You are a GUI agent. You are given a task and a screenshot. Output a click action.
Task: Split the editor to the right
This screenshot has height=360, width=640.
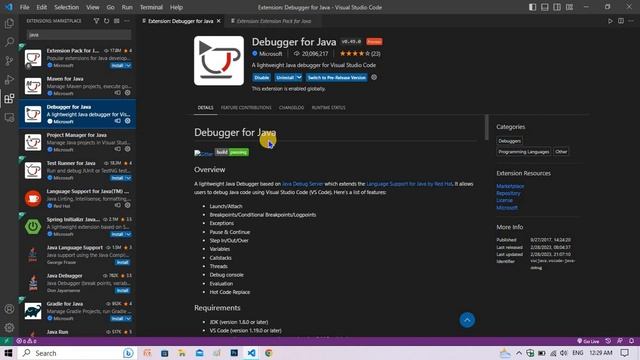(x=621, y=21)
